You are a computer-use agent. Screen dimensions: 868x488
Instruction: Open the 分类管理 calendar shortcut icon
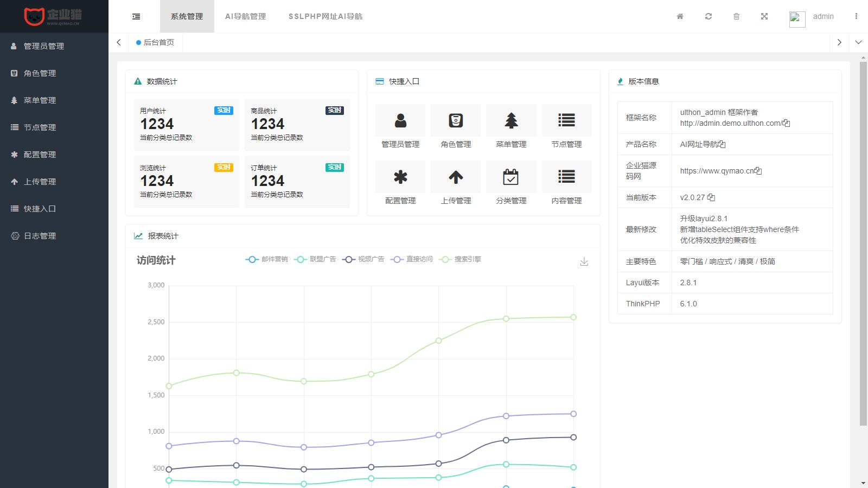(x=511, y=177)
